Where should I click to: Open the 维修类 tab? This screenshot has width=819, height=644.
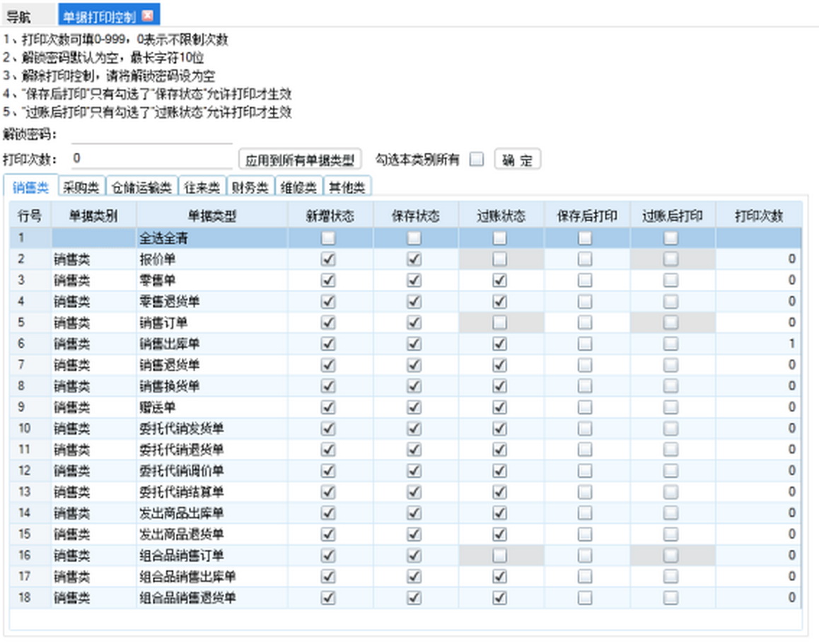pyautogui.click(x=298, y=187)
